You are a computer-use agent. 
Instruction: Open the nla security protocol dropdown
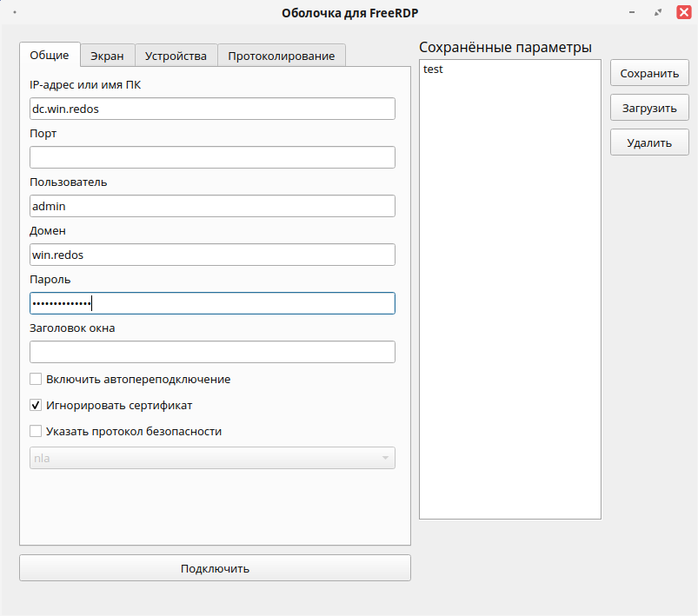212,458
